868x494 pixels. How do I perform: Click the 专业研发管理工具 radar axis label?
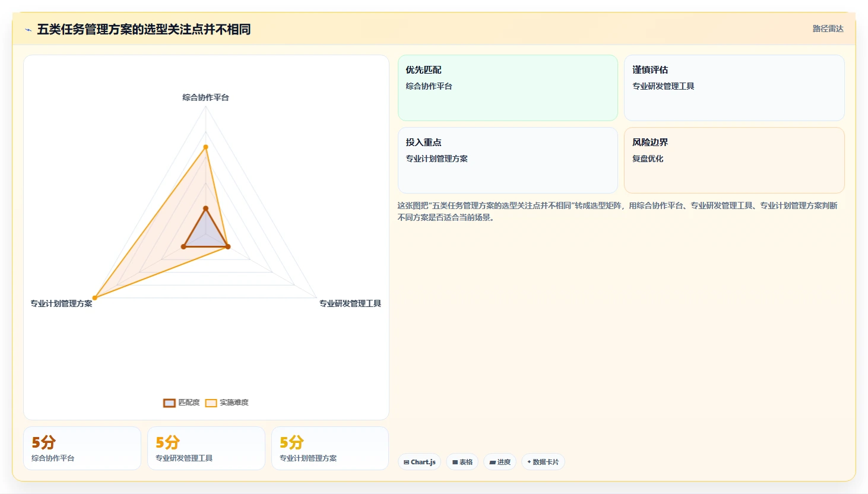click(x=350, y=303)
